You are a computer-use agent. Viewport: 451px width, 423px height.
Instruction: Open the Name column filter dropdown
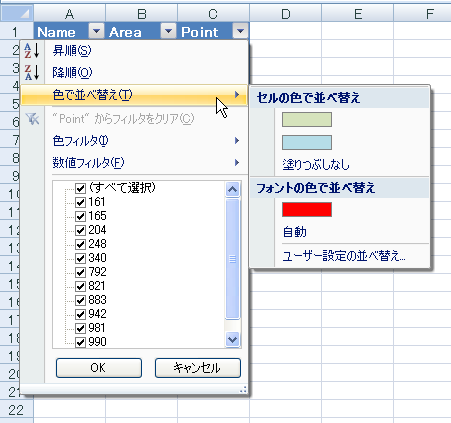click(x=96, y=31)
